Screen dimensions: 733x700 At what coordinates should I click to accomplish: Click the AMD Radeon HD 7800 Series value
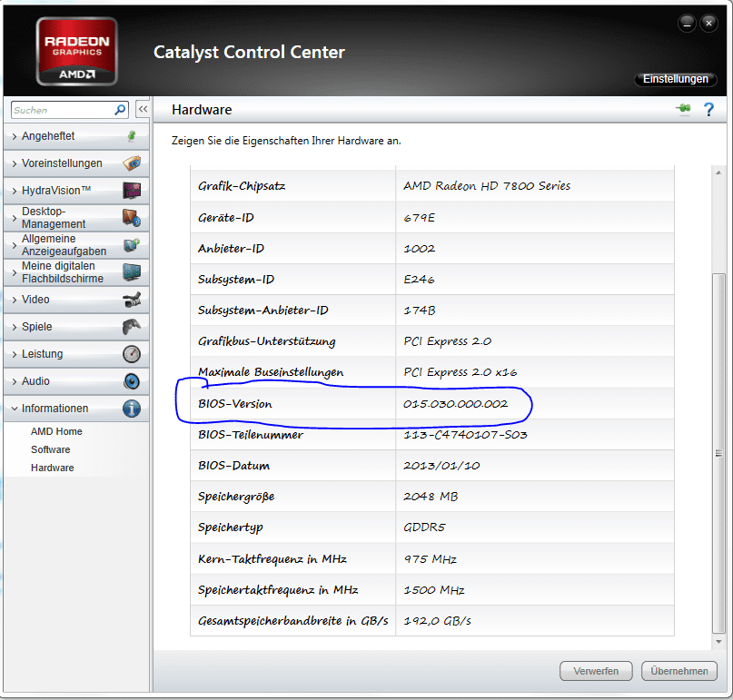click(x=487, y=186)
